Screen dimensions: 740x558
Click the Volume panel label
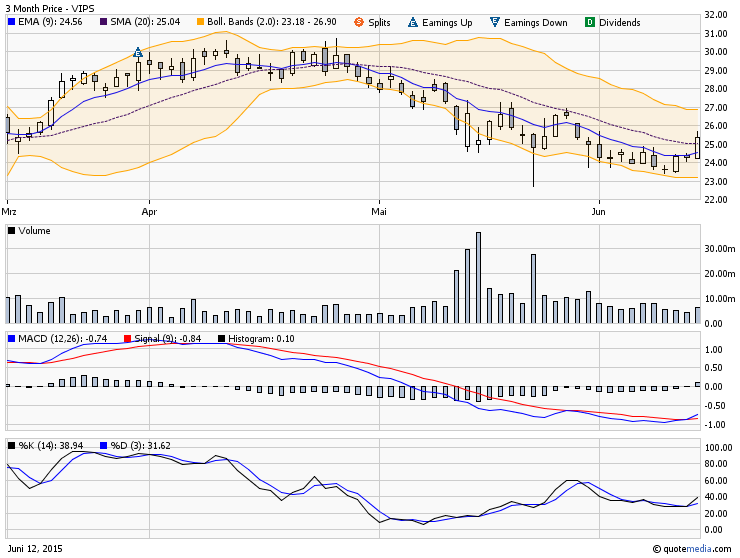34,231
